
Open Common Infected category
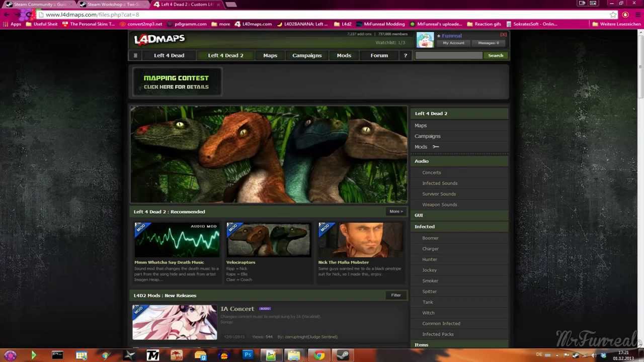[441, 324]
